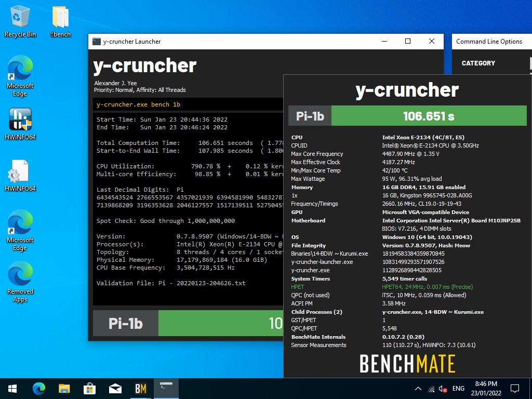Image resolution: width=532 pixels, height=399 pixels.
Task: Click the 'Frequency/Timings' row label
Action: tap(314, 204)
